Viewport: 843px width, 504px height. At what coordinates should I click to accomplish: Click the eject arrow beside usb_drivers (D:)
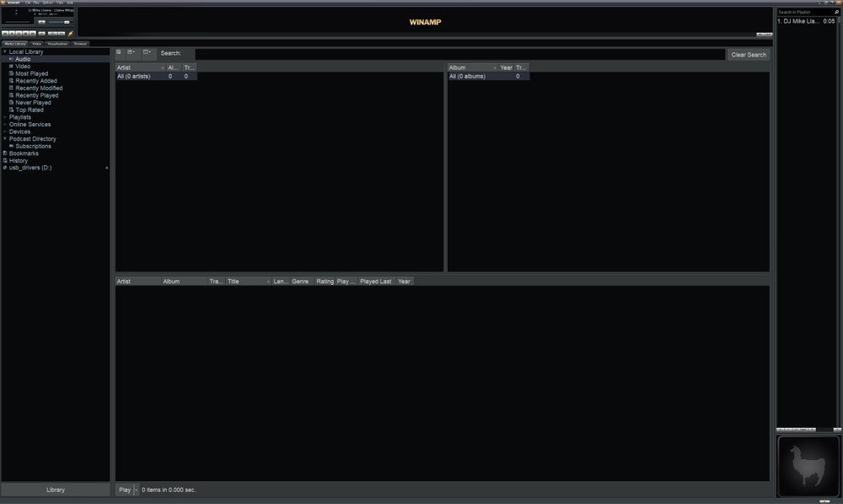(106, 168)
